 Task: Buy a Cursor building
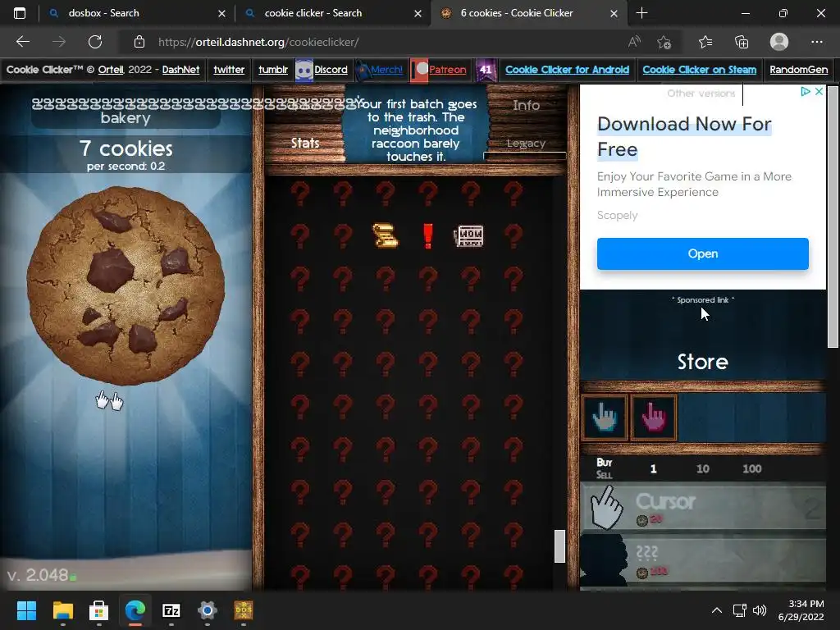(703, 507)
